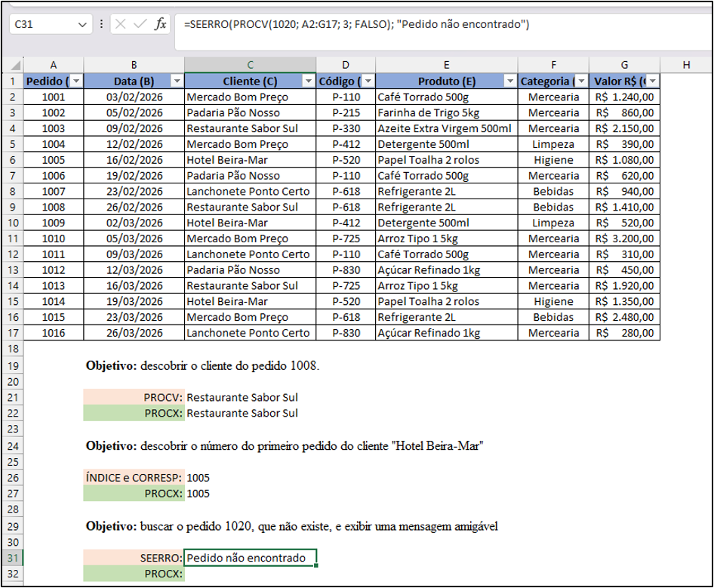The width and height of the screenshot is (714, 588).
Task: Select column A header
Action: (x=54, y=65)
